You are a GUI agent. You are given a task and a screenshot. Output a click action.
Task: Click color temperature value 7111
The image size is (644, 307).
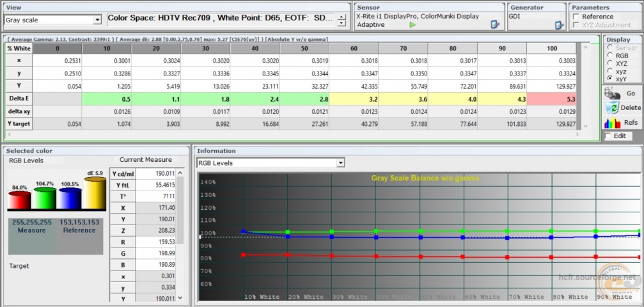click(x=156, y=196)
